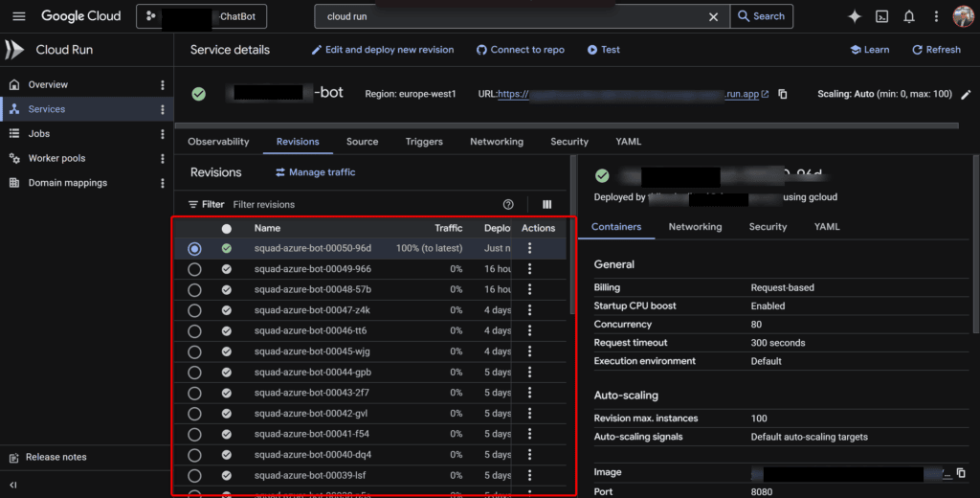Select revision squad-azure-bot-00047-z4k radio button
This screenshot has height=498, width=980.
(x=194, y=310)
